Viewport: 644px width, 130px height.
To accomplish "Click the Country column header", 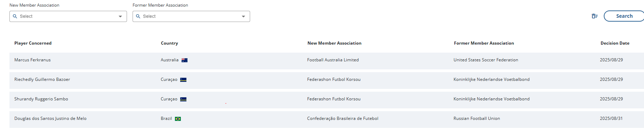I will pyautogui.click(x=169, y=43).
